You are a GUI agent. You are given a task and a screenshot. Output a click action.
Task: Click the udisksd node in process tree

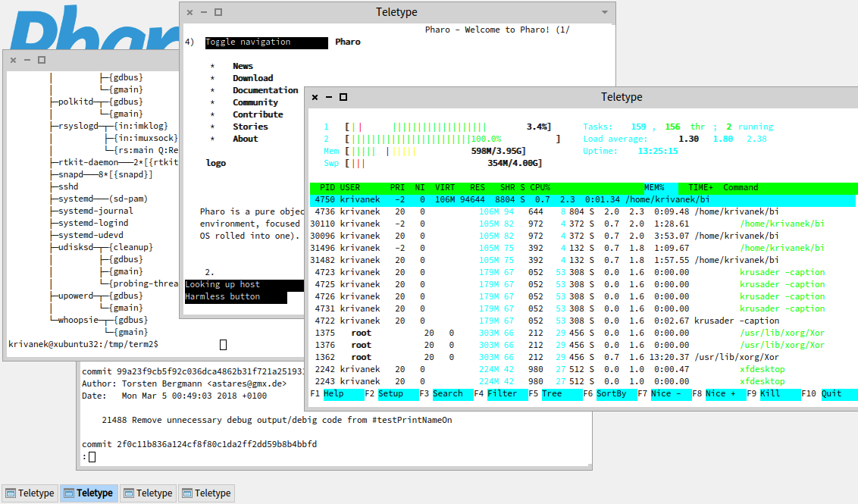coord(76,247)
